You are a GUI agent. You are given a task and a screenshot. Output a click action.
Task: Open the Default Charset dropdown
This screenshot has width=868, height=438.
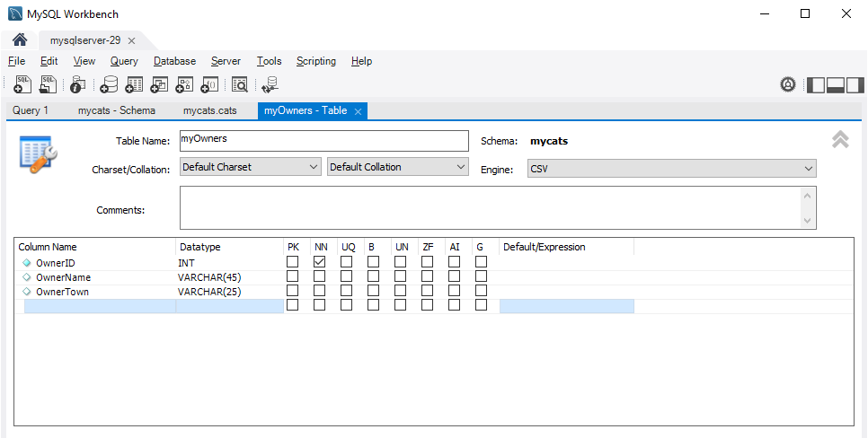point(250,167)
